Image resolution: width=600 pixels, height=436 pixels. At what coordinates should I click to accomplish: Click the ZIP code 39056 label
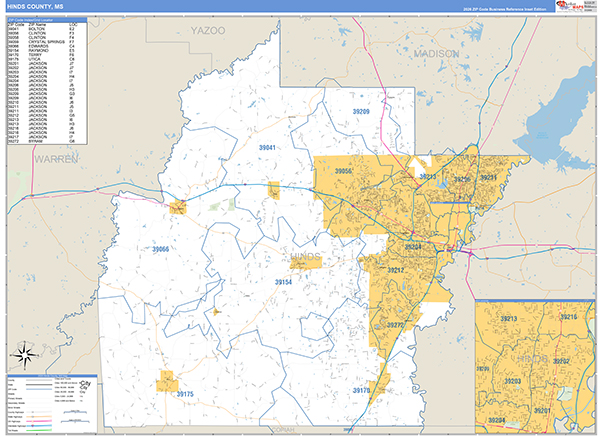coord(343,172)
